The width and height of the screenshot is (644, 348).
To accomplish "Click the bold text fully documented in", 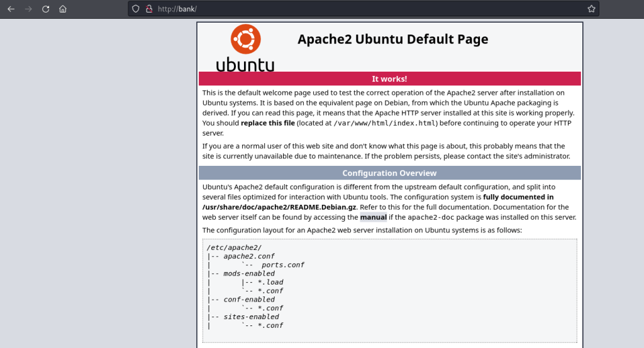I will point(518,197).
